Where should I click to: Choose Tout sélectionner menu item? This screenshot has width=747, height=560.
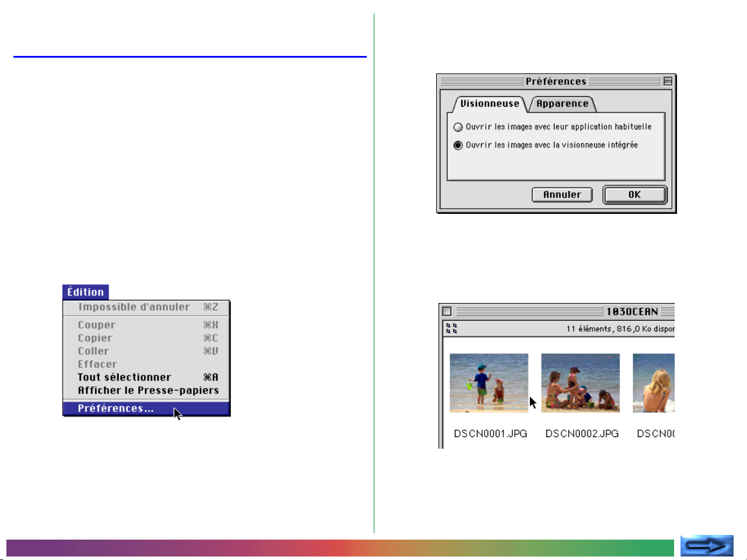(124, 377)
